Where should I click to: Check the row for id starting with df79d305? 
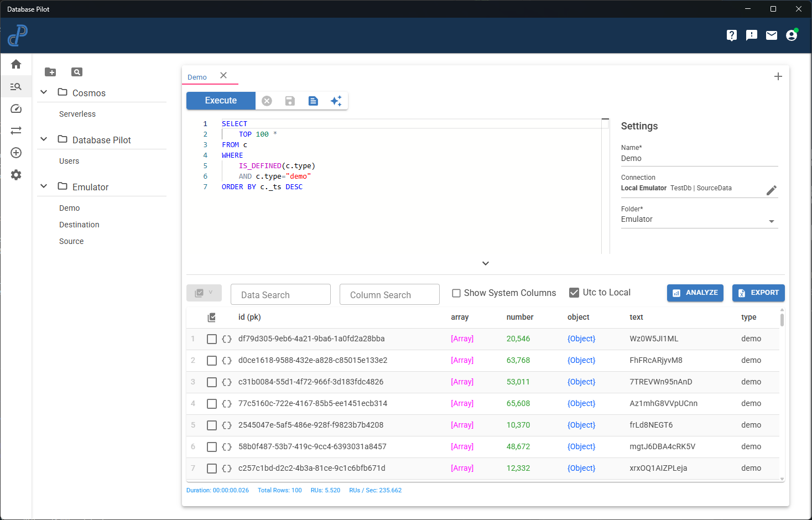[212, 339]
